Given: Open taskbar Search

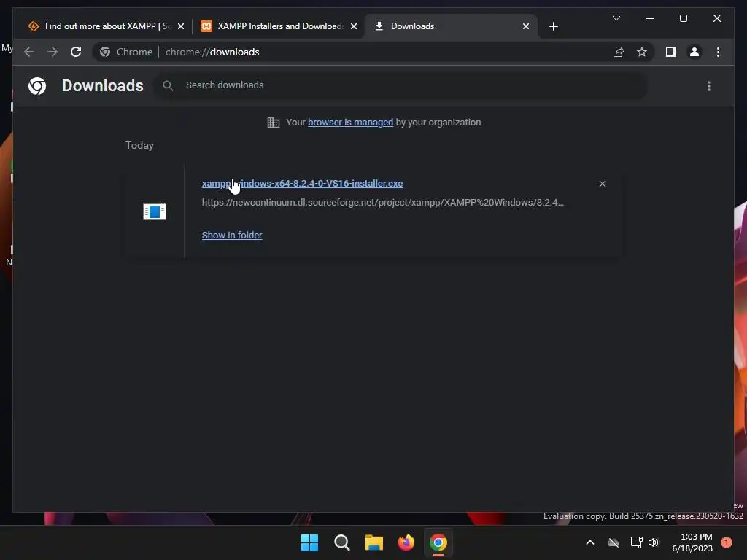Looking at the screenshot, I should (341, 542).
